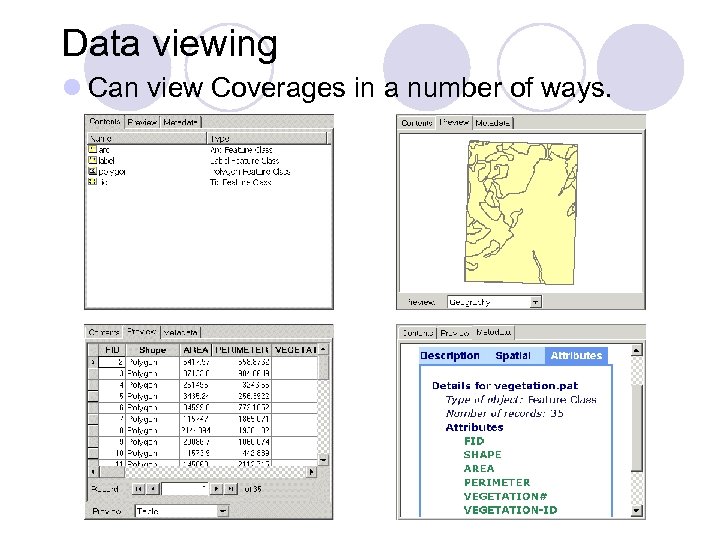Image resolution: width=720 pixels, height=540 pixels.
Task: Open the Table preview type dropdown
Action: click(223, 511)
